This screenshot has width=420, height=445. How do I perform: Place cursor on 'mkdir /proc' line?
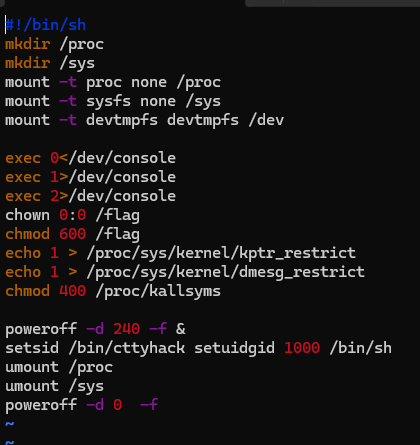click(55, 44)
